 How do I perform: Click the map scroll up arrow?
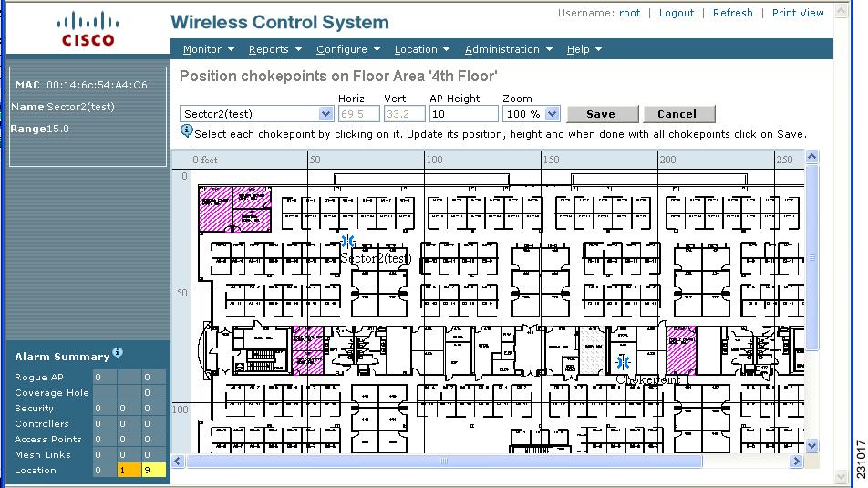coord(811,157)
